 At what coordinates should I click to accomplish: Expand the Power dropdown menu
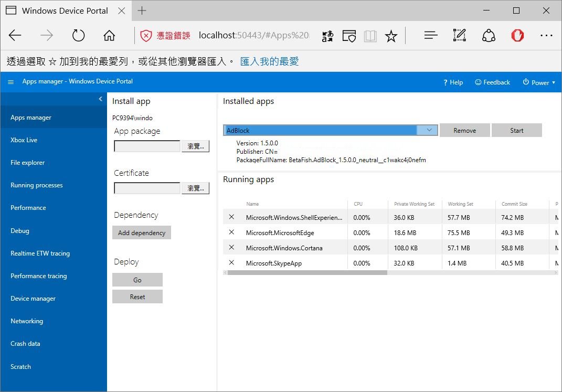[x=539, y=82]
